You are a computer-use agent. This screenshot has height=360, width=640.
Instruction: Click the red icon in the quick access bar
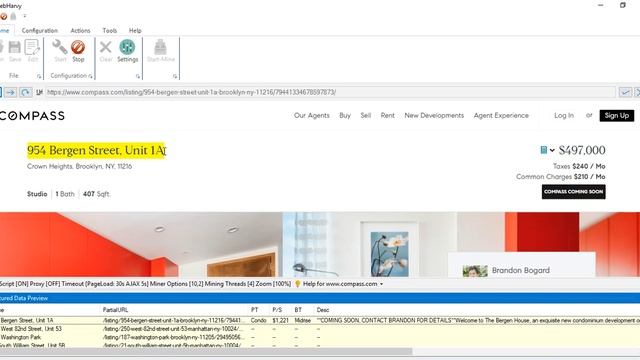point(4,16)
